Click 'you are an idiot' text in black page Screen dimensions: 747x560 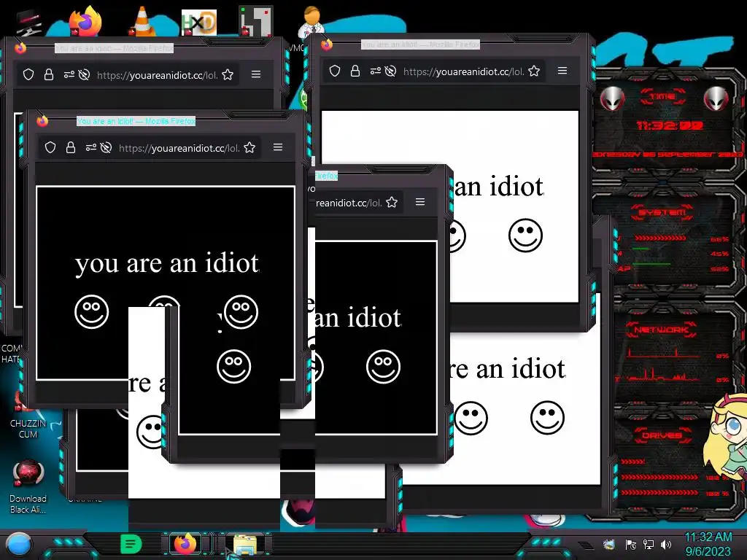tap(167, 263)
